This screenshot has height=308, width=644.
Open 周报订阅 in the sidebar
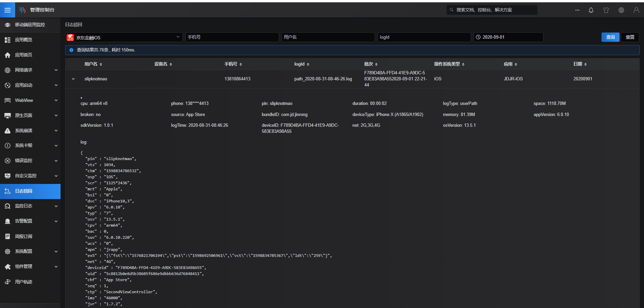pyautogui.click(x=30, y=237)
